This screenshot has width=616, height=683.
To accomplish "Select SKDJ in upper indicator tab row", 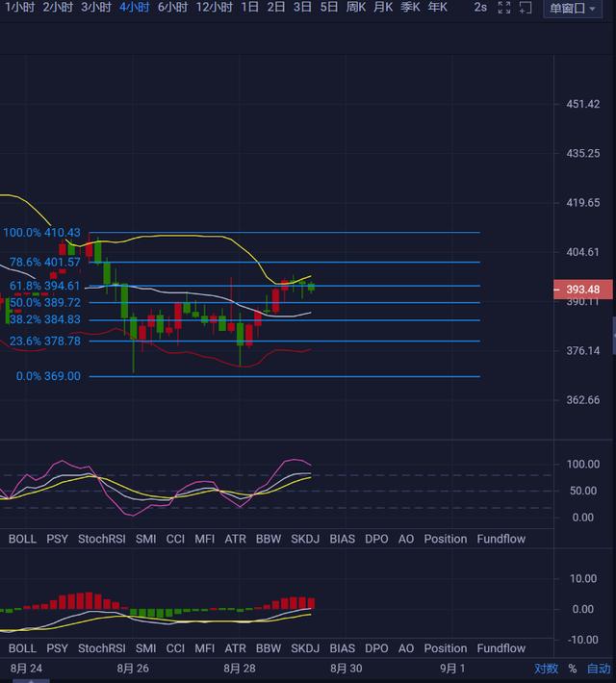I will click(305, 539).
